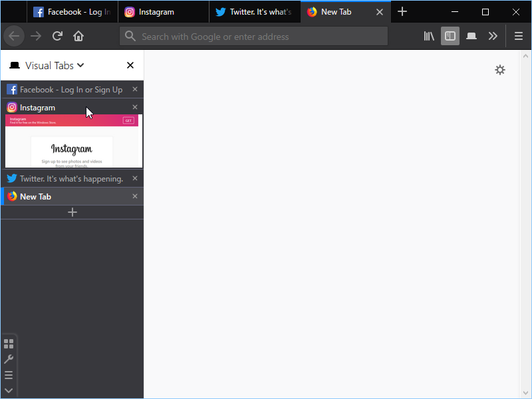Click the Twitter bird favicon in sidebar
532x399 pixels.
click(x=12, y=178)
